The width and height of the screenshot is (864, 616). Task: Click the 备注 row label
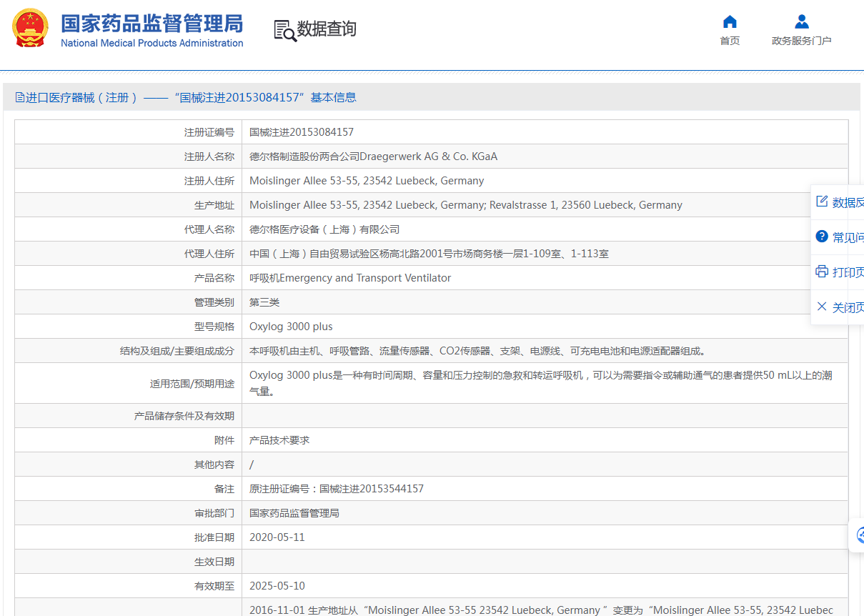click(x=224, y=489)
